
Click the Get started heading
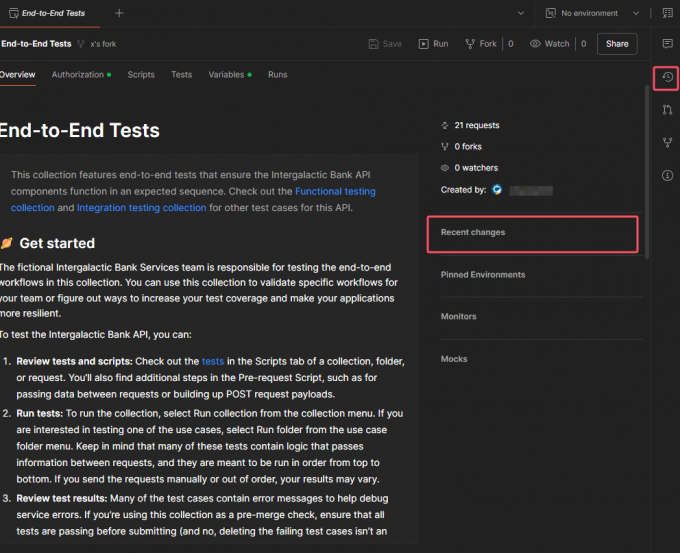[x=57, y=243]
